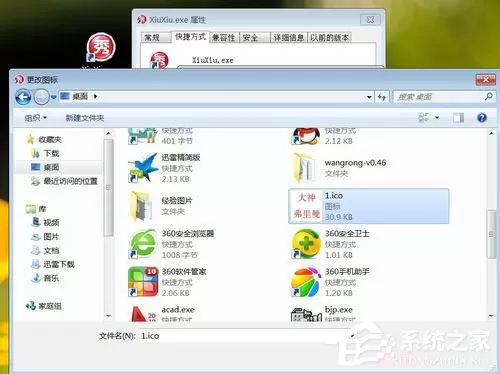Image resolution: width=500 pixels, height=374 pixels.
Task: Click the file name text wangrong-v0.46
Action: pos(355,163)
